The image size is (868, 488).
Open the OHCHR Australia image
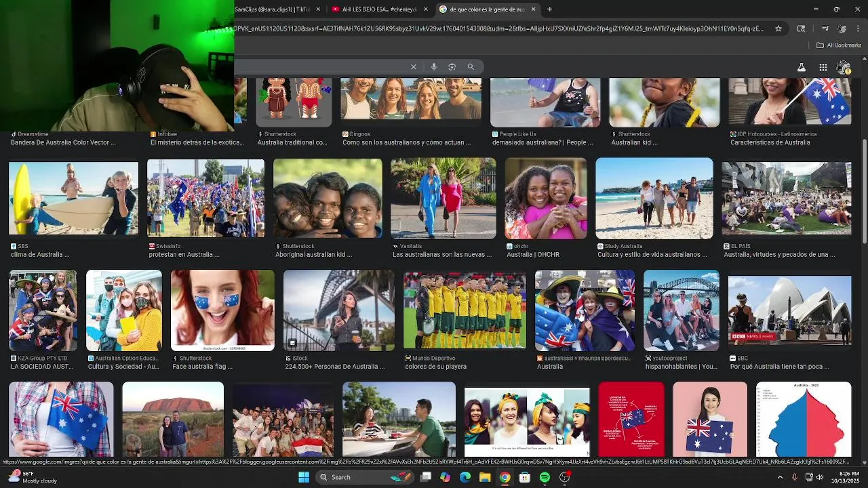coord(546,198)
